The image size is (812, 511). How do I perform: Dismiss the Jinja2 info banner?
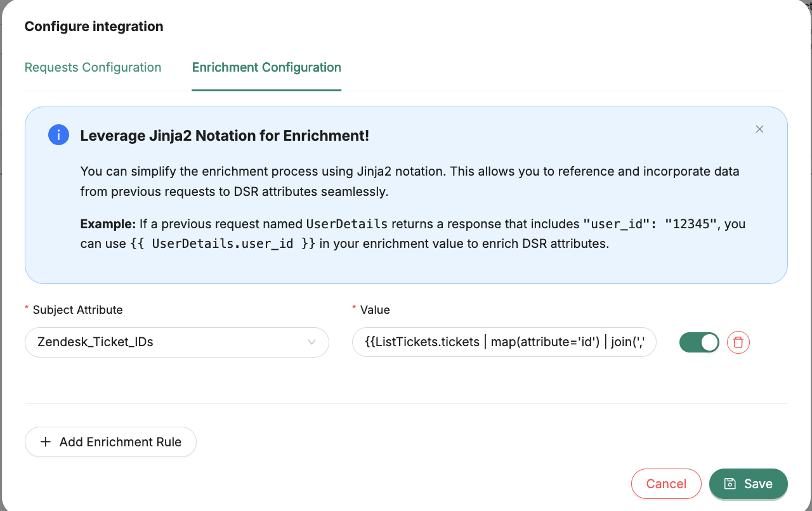tap(759, 129)
